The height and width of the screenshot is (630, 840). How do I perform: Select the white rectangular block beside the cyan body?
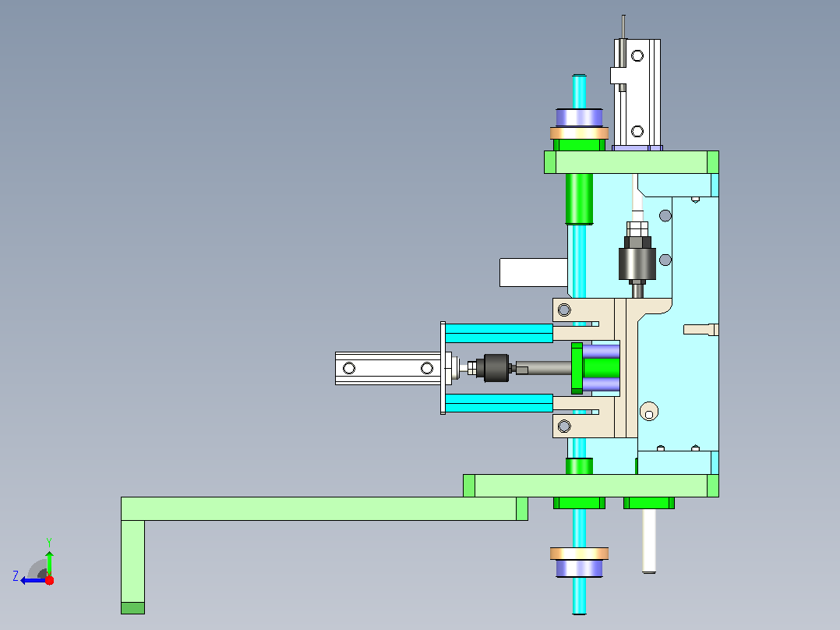click(533, 272)
